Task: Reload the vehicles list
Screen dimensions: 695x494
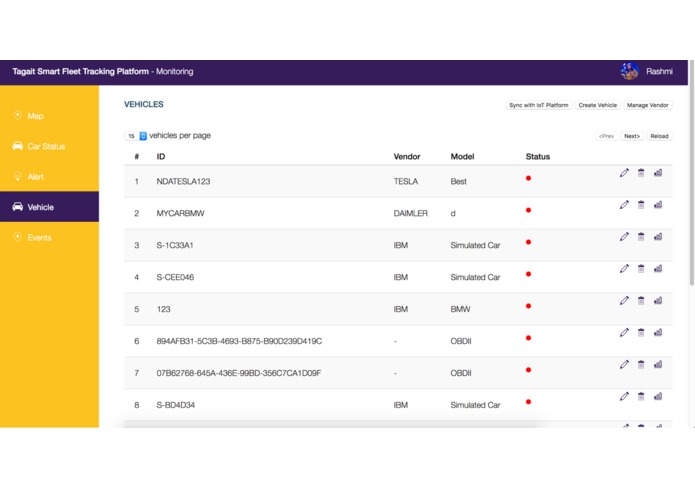Action: pyautogui.click(x=659, y=136)
